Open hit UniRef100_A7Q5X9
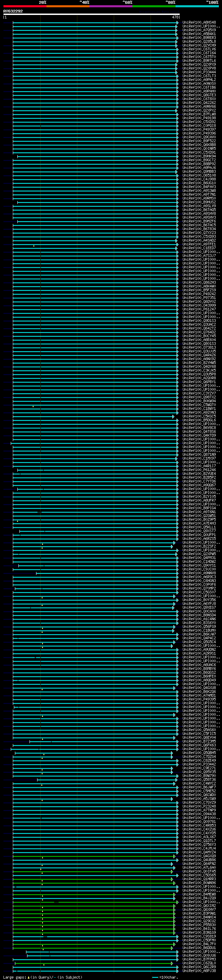222x980 pixels. click(199, 30)
